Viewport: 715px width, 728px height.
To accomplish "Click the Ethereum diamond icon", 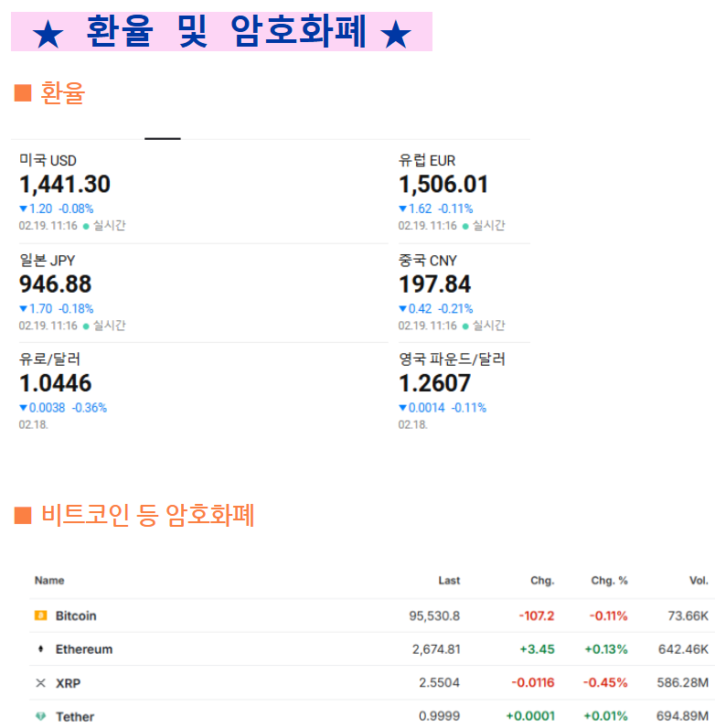I will click(41, 648).
